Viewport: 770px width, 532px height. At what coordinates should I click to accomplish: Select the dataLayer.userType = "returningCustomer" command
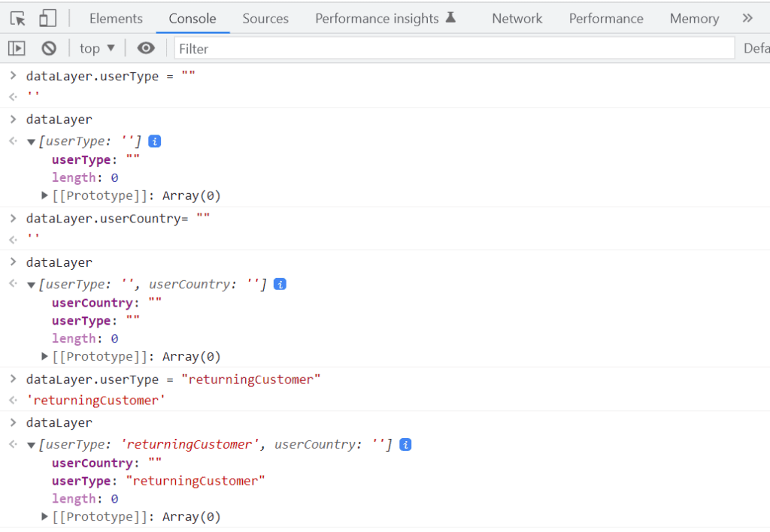click(174, 379)
